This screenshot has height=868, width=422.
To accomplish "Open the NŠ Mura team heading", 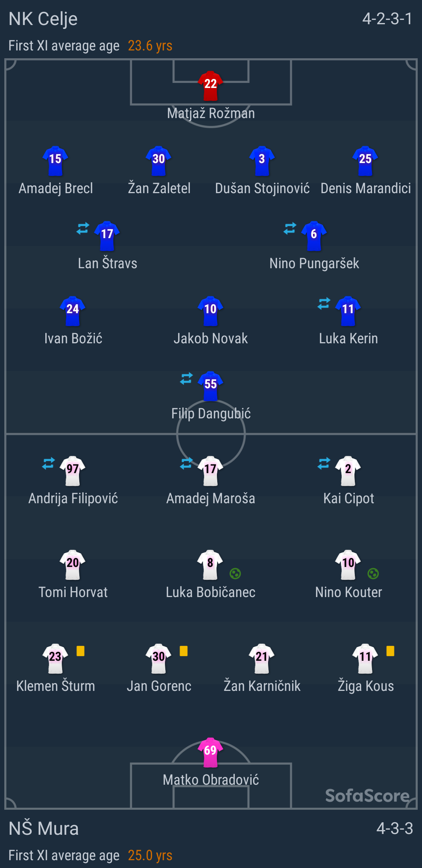I will pyautogui.click(x=44, y=829).
